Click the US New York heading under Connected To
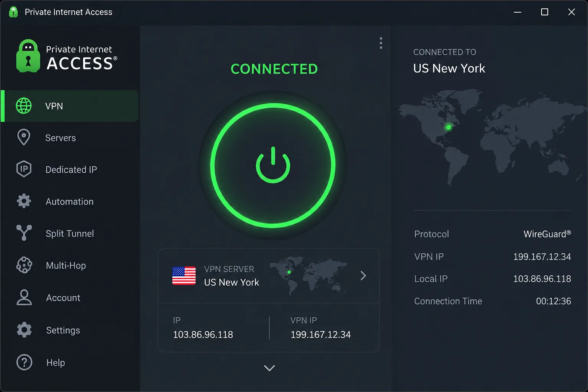 pyautogui.click(x=449, y=68)
